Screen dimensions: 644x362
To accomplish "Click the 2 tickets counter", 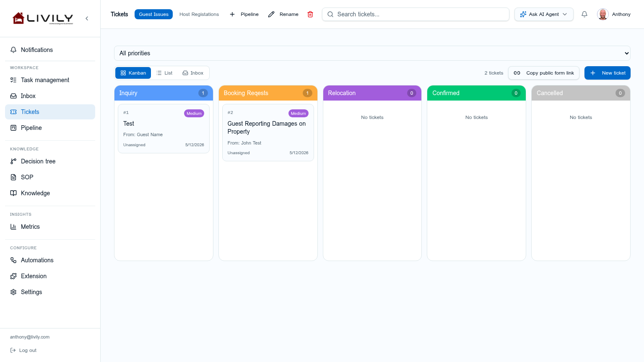I will click(x=494, y=73).
